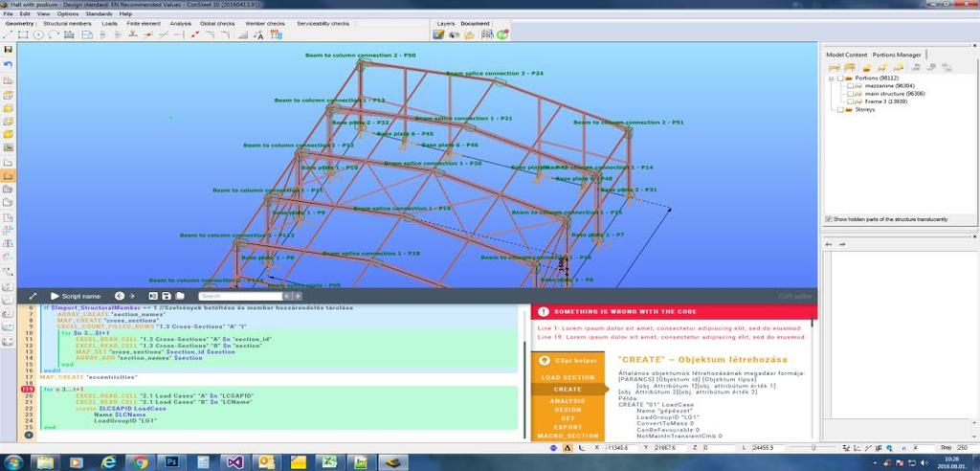Uncheck Show hidden parts of structure translucently
This screenshot has height=471, width=980.
coord(829,219)
